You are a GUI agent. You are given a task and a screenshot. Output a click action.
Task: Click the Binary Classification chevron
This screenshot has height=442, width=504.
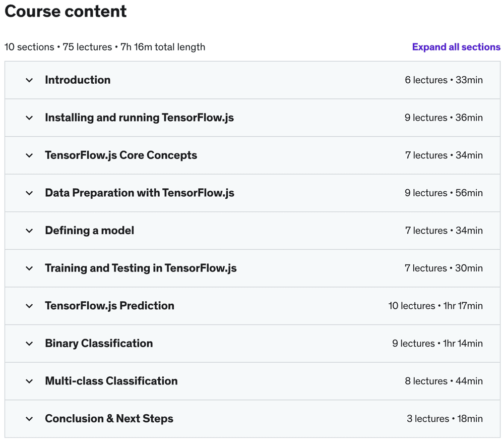pyautogui.click(x=29, y=344)
